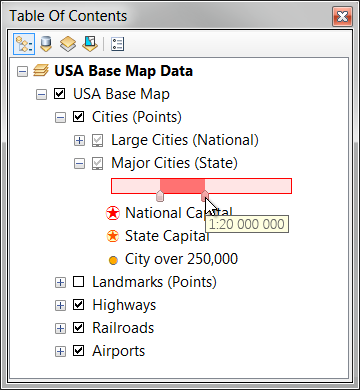Select the USA Base Map layer name
This screenshot has width=360, height=390.
pos(121,94)
